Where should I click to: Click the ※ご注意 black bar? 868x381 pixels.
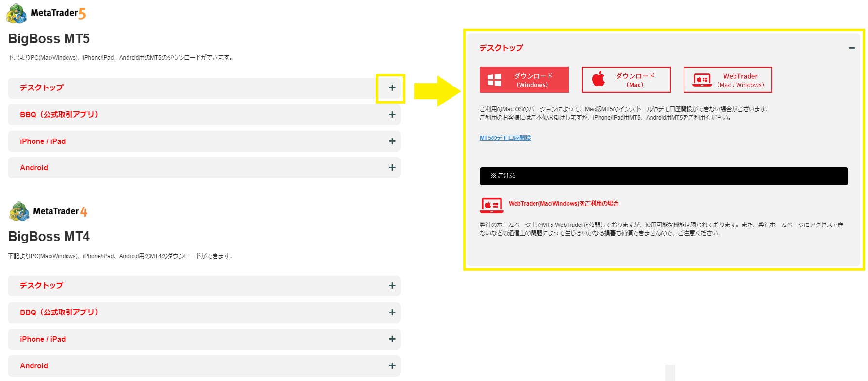[x=664, y=176]
